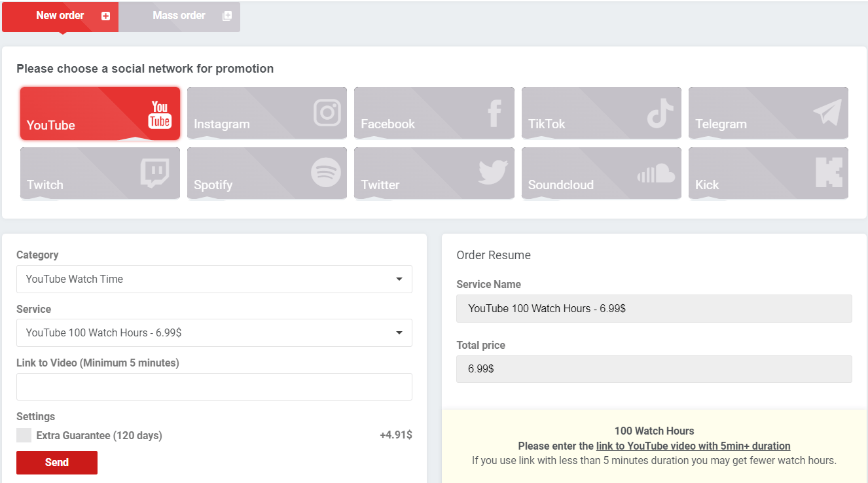Select the YouTube social network tile
This screenshot has height=483, width=868.
[x=99, y=113]
